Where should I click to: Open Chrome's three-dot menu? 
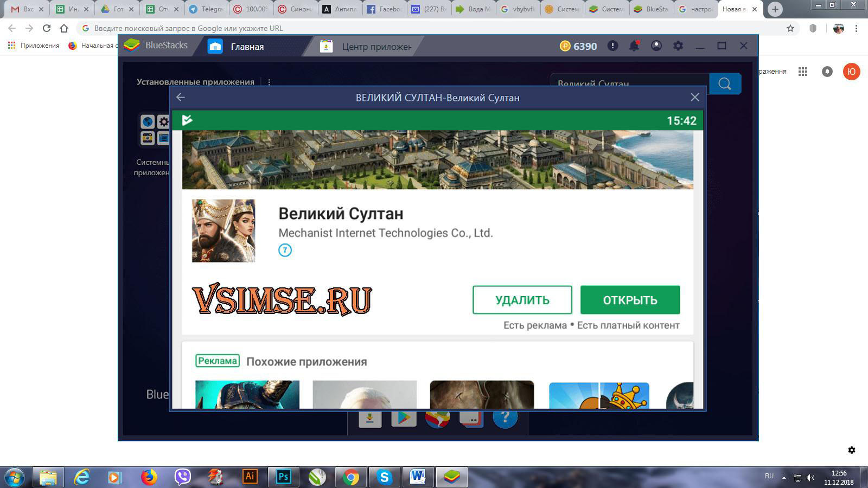[x=857, y=28]
